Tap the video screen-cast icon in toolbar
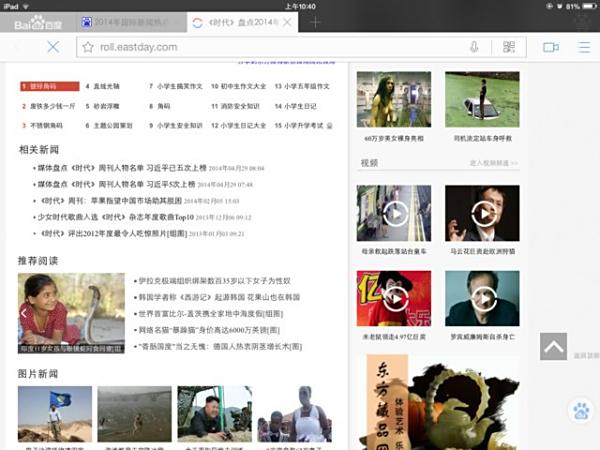Screen dimensions: 600x450 pos(551,47)
